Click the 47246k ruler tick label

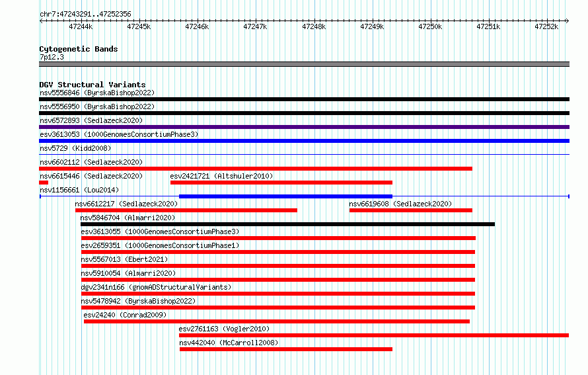(197, 26)
